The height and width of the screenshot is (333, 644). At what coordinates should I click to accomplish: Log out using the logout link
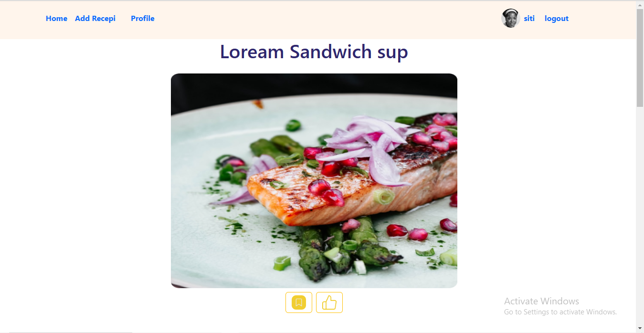(557, 19)
